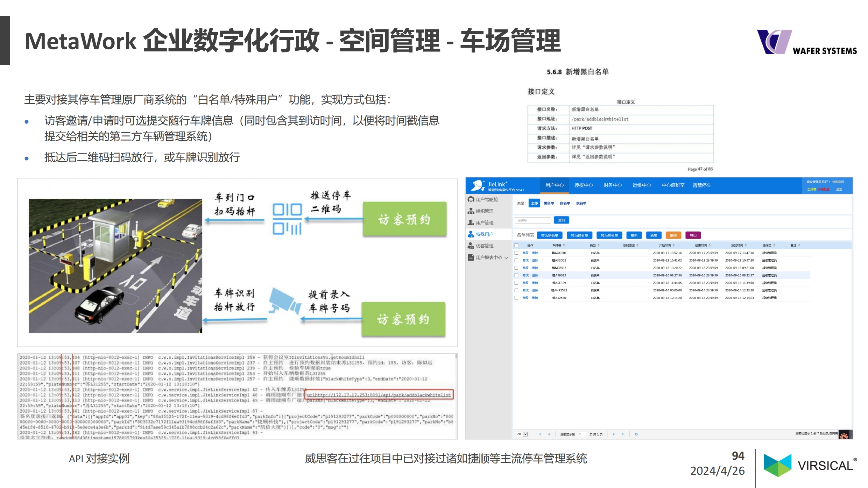Open the 用户驾驶舱 dashboard icon in sidebar
This screenshot has width=868, height=488.
coord(471,199)
